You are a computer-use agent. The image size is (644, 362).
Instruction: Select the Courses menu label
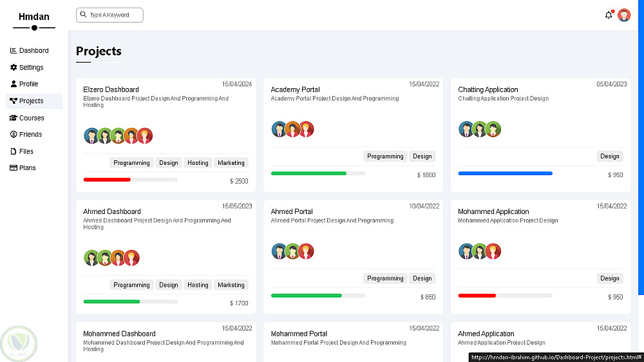(x=32, y=118)
